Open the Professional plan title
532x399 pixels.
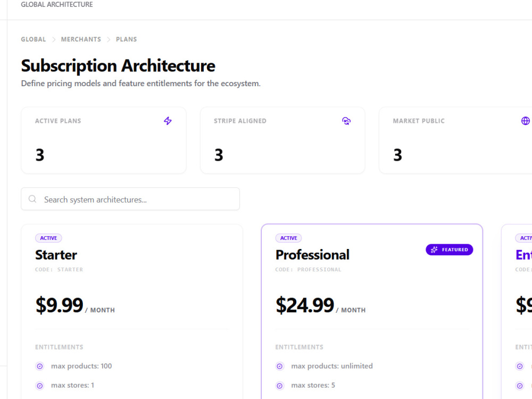click(x=312, y=255)
